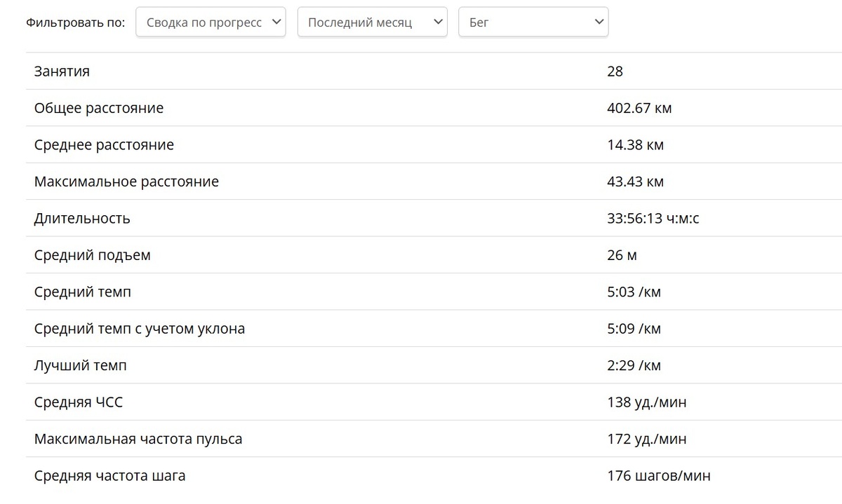842x504 pixels.
Task: Click the 'Длительность' row label
Action: point(82,218)
